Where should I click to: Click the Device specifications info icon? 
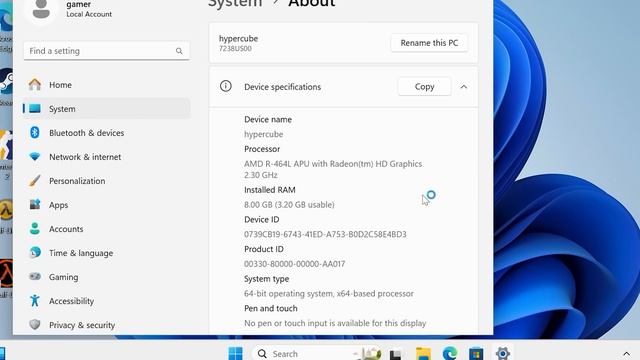[226, 86]
